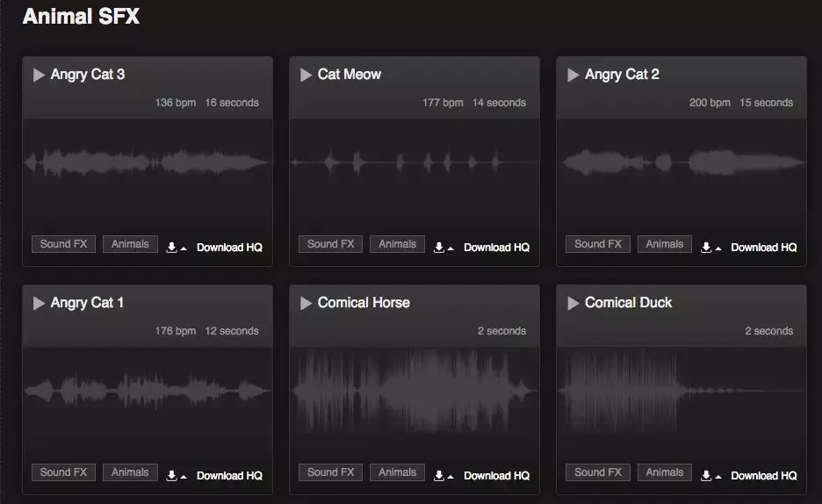The height and width of the screenshot is (504, 822).
Task: Seek within the Angry Cat 1 waveform
Action: click(x=148, y=391)
